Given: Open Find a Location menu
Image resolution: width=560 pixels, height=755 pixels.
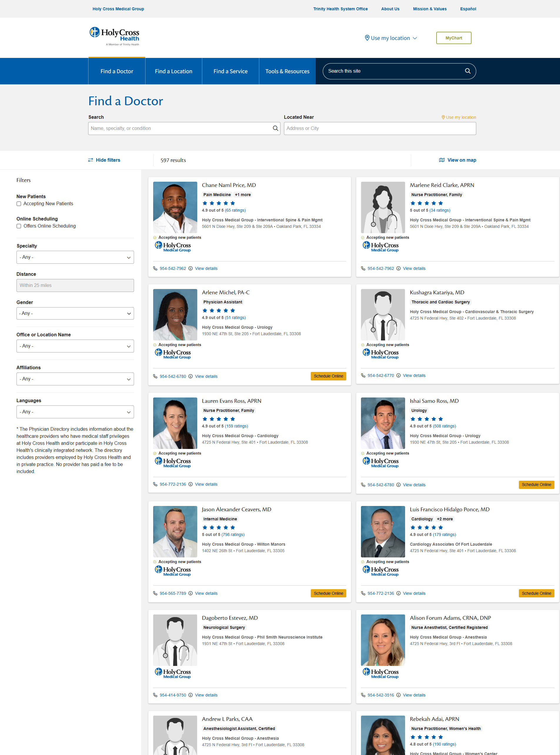Looking at the screenshot, I should click(173, 71).
